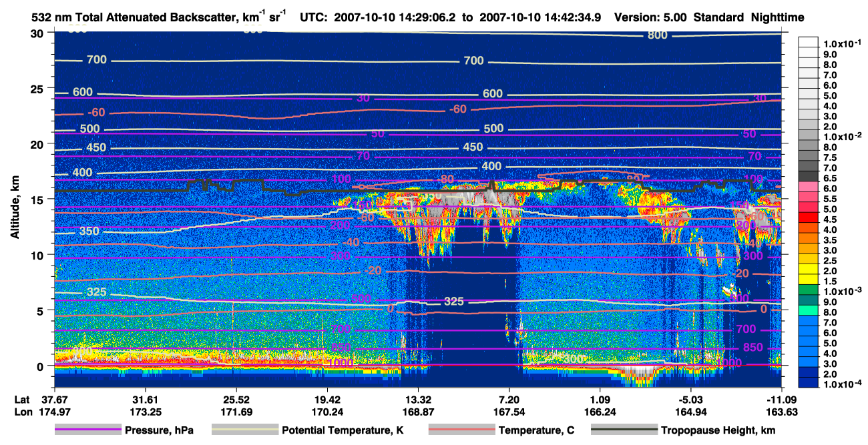The height and width of the screenshot is (445, 868).
Task: Click the pink colorbar swatch beside '5.5'
Action: click(x=808, y=198)
